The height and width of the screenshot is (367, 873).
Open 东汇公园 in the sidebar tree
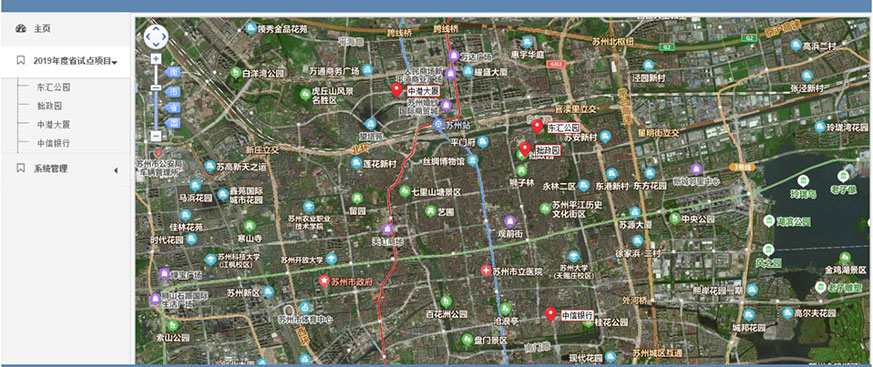pos(53,87)
